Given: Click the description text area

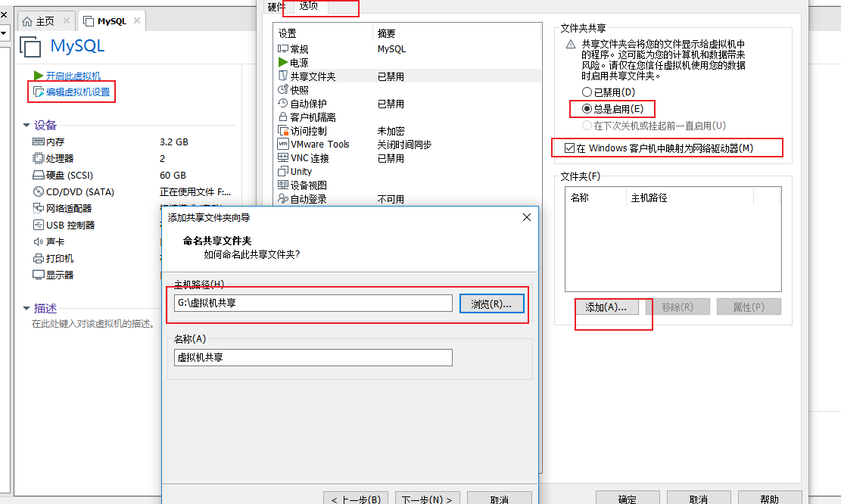Looking at the screenshot, I should point(94,324).
